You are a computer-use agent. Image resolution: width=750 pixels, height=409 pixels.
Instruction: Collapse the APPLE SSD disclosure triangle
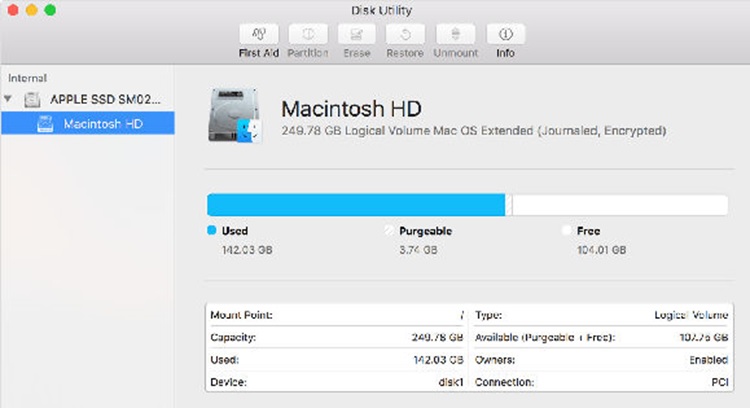(10, 100)
